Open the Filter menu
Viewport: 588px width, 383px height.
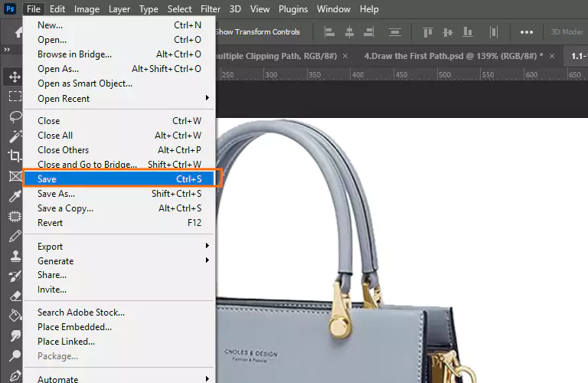[x=211, y=9]
